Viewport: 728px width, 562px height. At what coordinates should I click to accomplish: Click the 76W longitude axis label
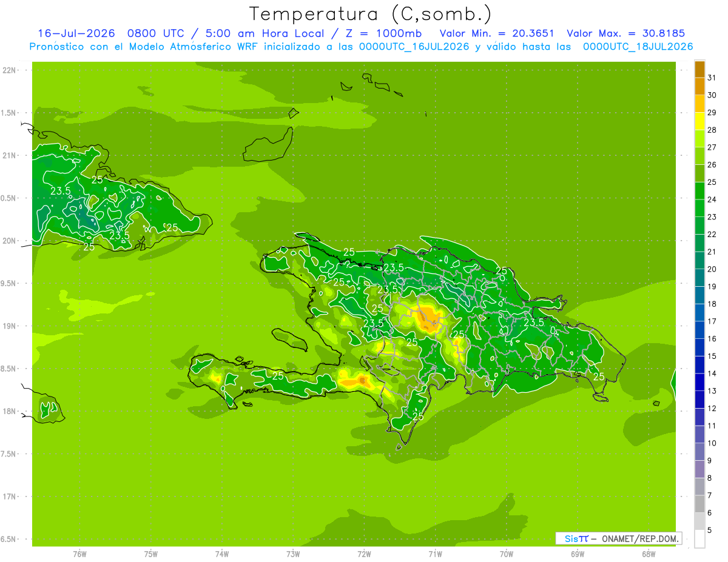tap(79, 554)
